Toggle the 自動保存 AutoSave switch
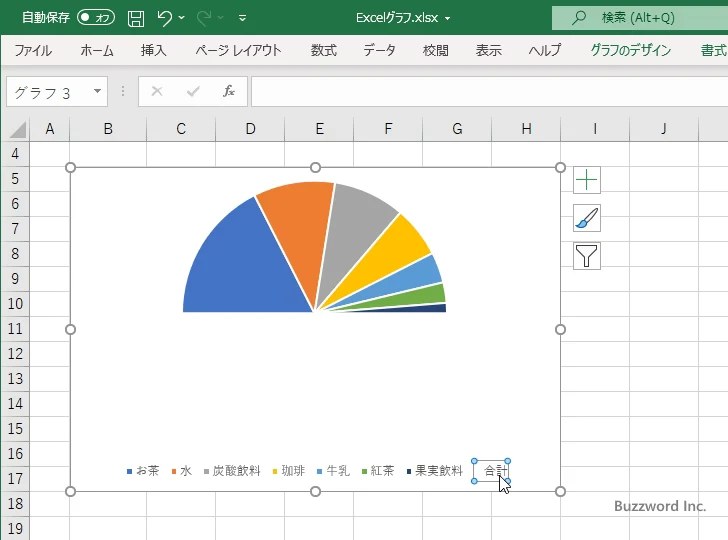Screen dimensions: 728x540 (x=96, y=18)
